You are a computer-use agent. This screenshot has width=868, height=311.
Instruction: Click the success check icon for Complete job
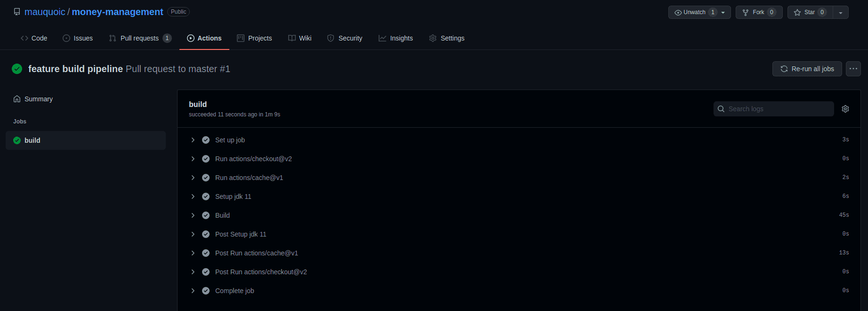pyautogui.click(x=206, y=291)
